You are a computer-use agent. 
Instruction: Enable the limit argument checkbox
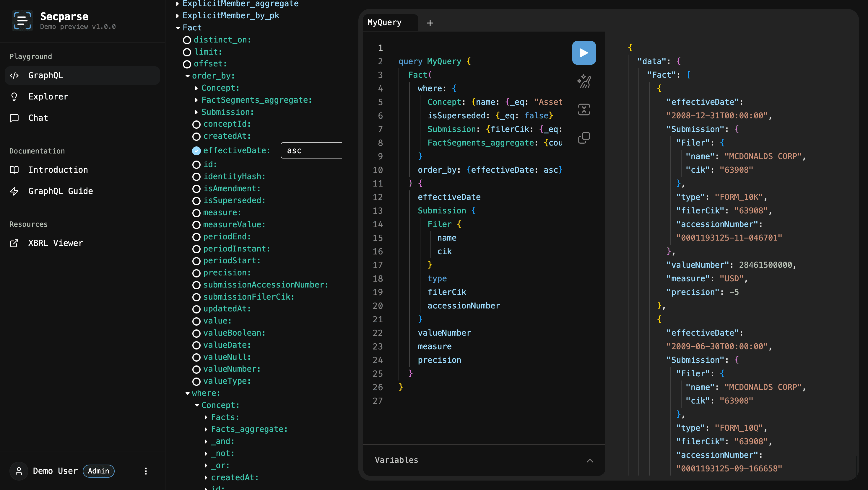click(x=187, y=52)
